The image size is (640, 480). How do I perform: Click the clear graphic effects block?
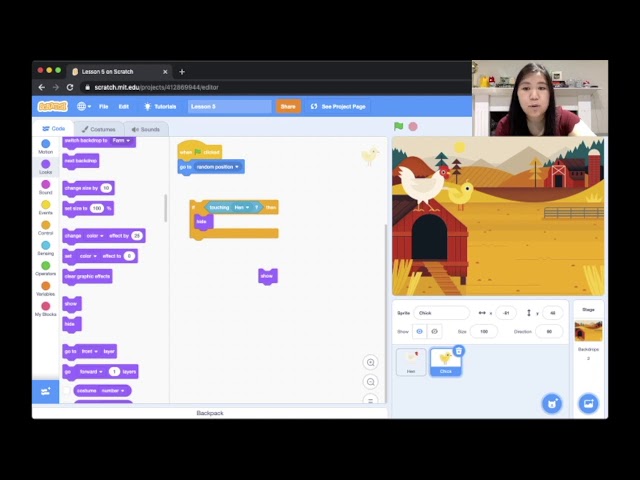(87, 277)
